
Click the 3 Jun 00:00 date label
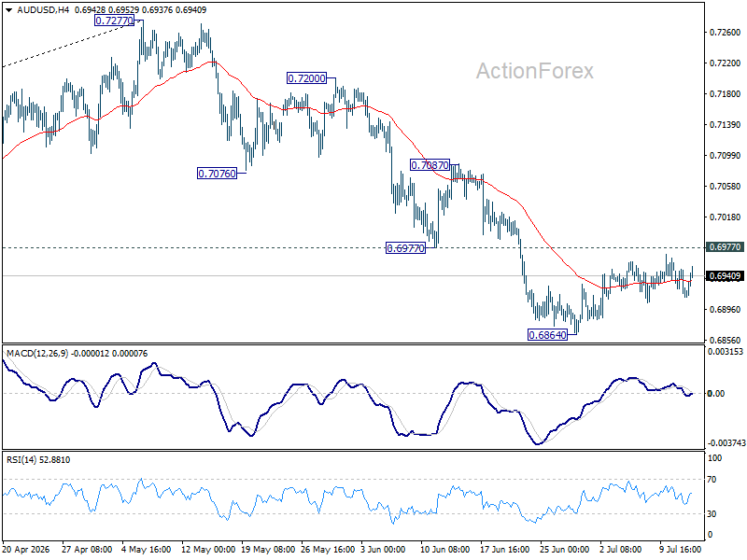point(383,550)
